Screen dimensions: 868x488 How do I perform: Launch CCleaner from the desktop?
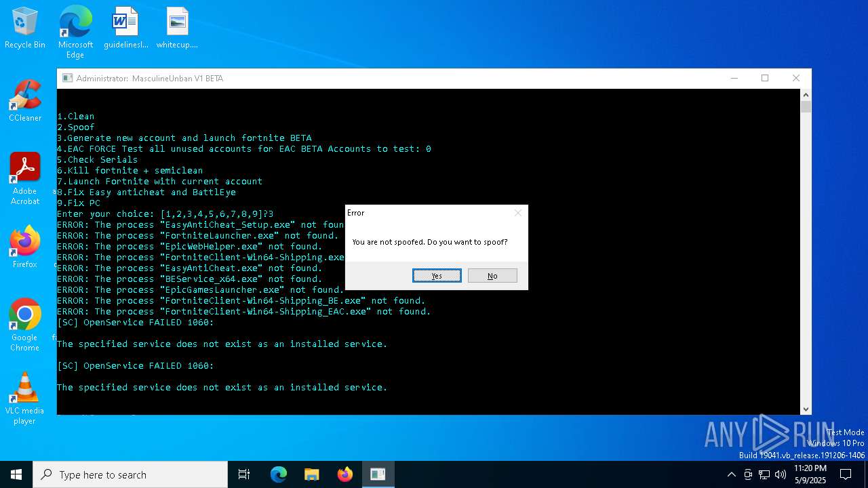[x=25, y=101]
